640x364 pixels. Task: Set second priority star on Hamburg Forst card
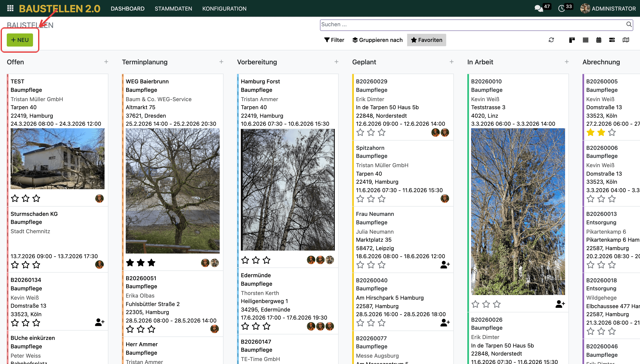[256, 260]
